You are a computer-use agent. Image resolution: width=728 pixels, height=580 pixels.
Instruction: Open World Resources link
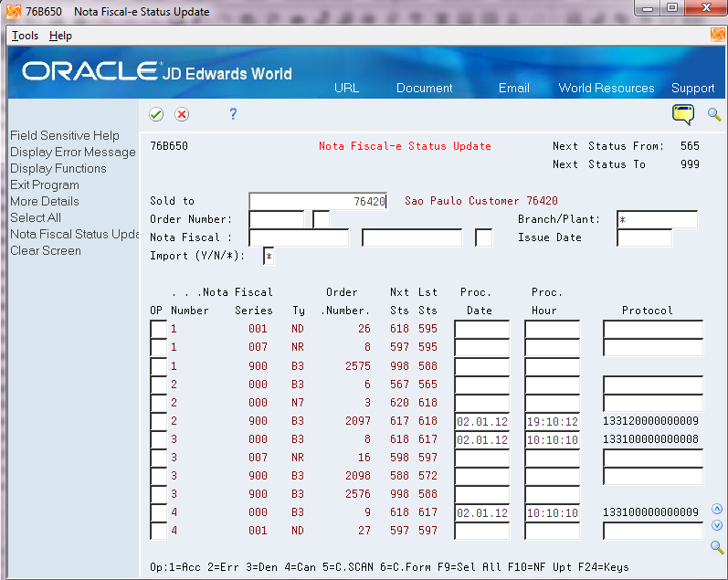pos(607,88)
